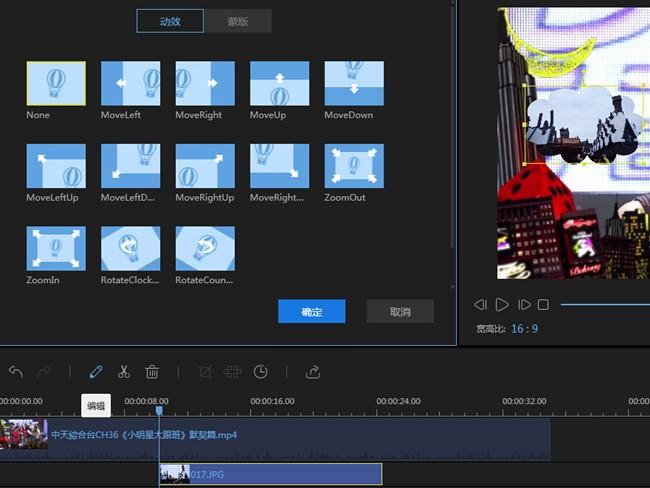Select the None motion effect thumbnail

[x=56, y=83]
